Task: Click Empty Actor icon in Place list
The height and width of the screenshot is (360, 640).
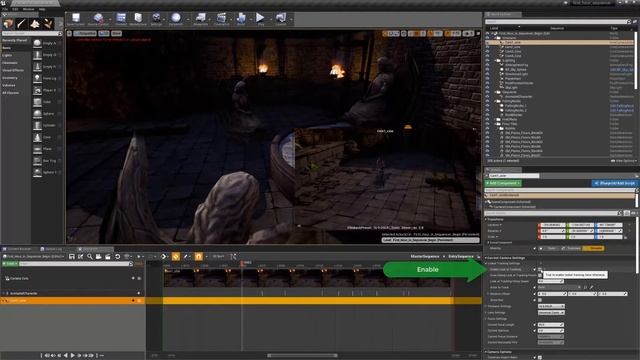Action: (37, 43)
